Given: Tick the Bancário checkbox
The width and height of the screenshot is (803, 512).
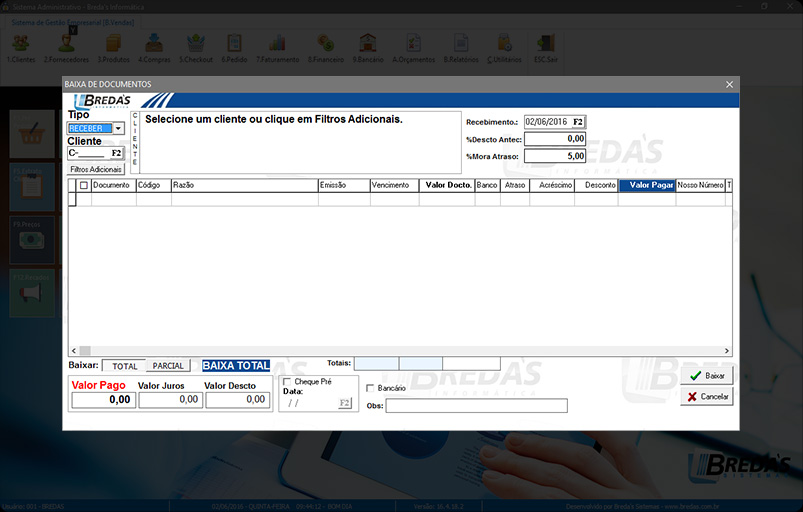Looking at the screenshot, I should 371,388.
